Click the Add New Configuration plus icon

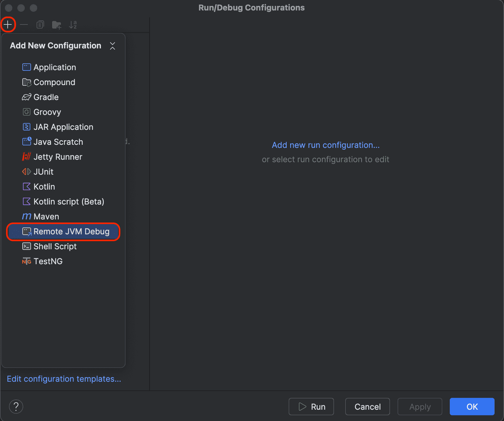click(8, 24)
